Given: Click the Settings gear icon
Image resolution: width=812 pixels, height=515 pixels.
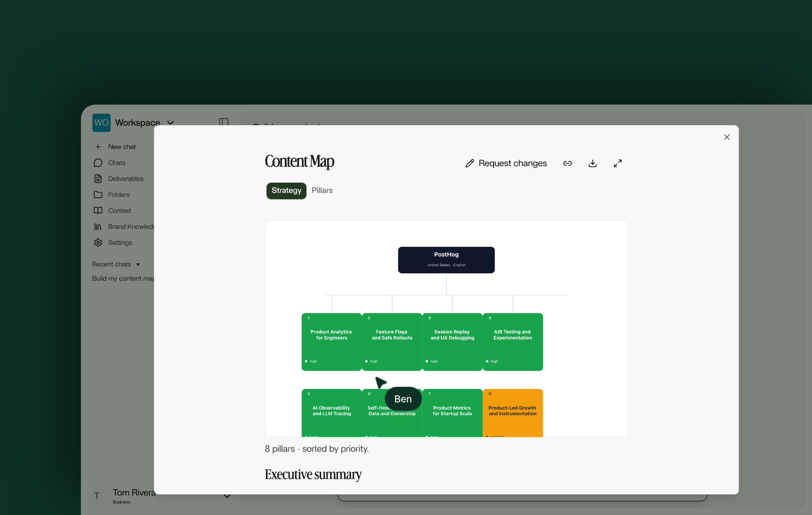Looking at the screenshot, I should click(x=98, y=242).
